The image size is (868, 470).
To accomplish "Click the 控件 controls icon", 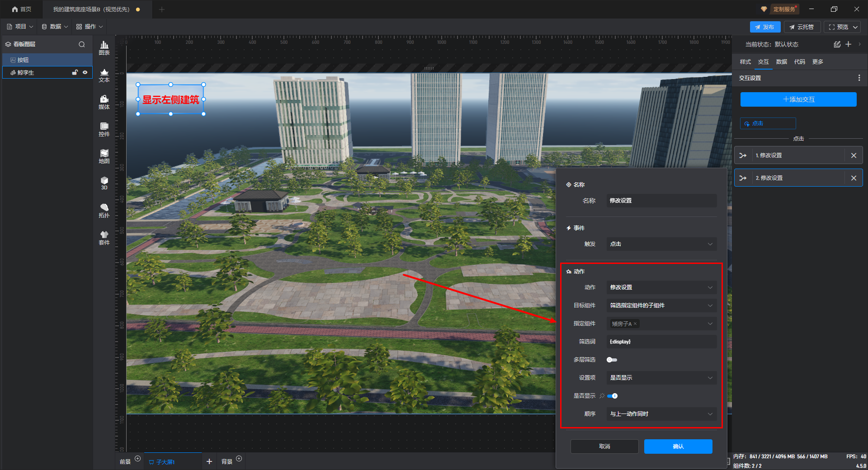I will pos(104,129).
